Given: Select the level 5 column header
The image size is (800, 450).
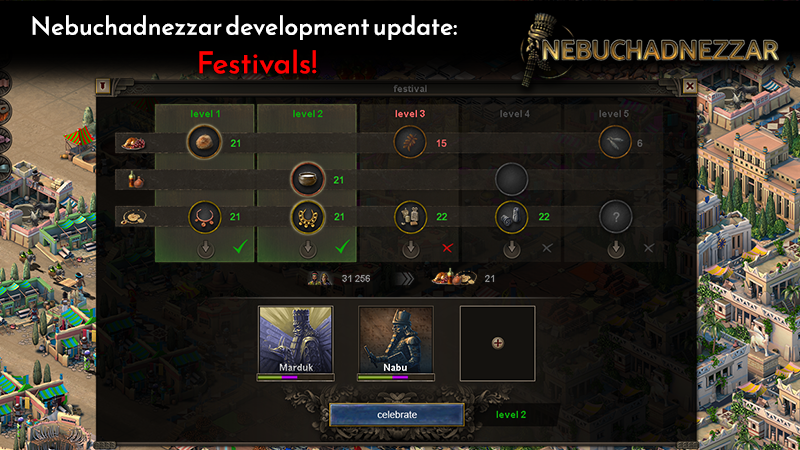Looking at the screenshot, I should (x=614, y=114).
